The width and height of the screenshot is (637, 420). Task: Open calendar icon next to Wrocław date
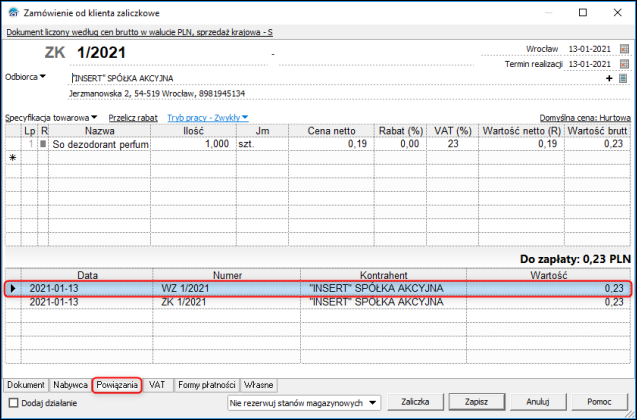point(624,49)
